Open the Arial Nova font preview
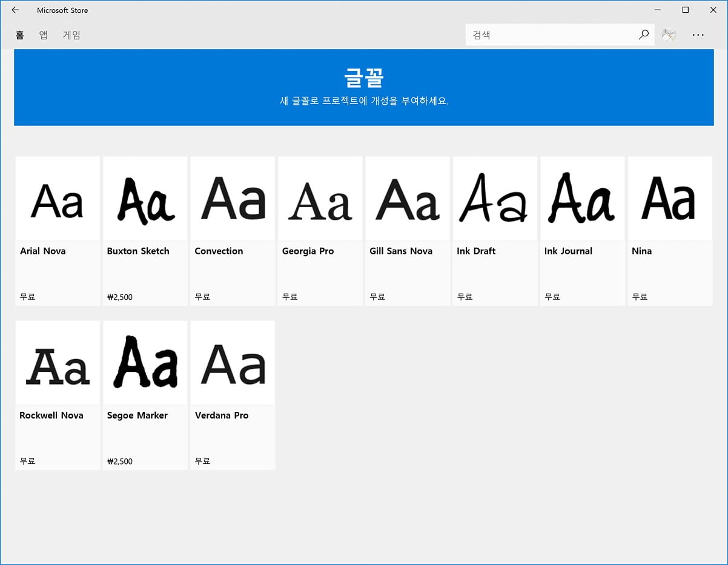Image resolution: width=728 pixels, height=565 pixels. click(58, 199)
